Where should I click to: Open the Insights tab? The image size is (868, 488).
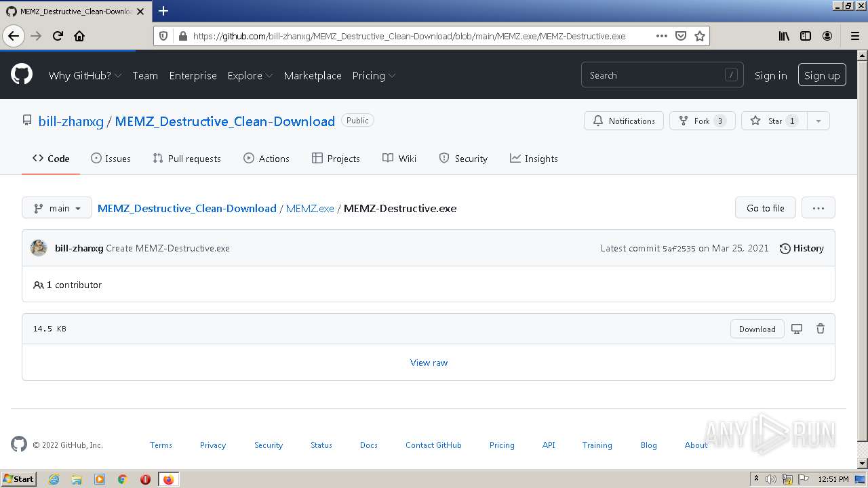tap(534, 159)
